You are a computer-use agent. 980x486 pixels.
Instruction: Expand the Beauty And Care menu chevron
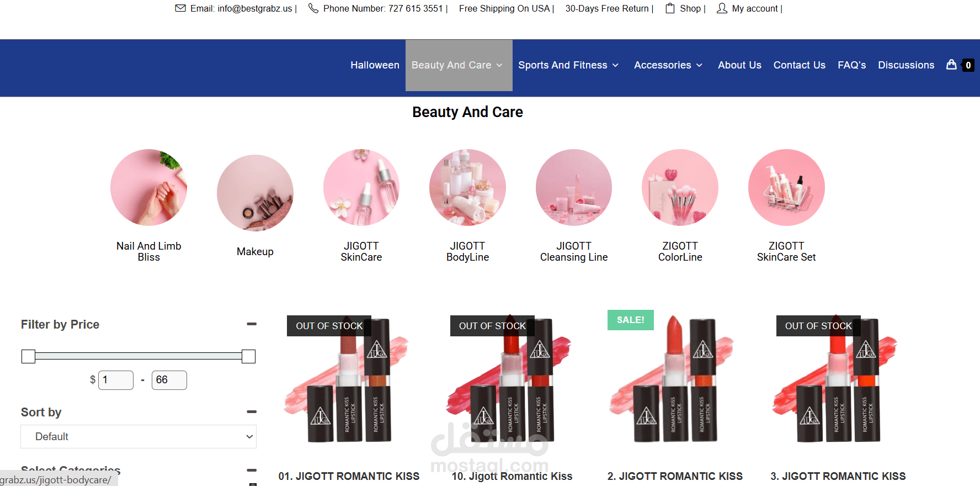click(x=499, y=65)
